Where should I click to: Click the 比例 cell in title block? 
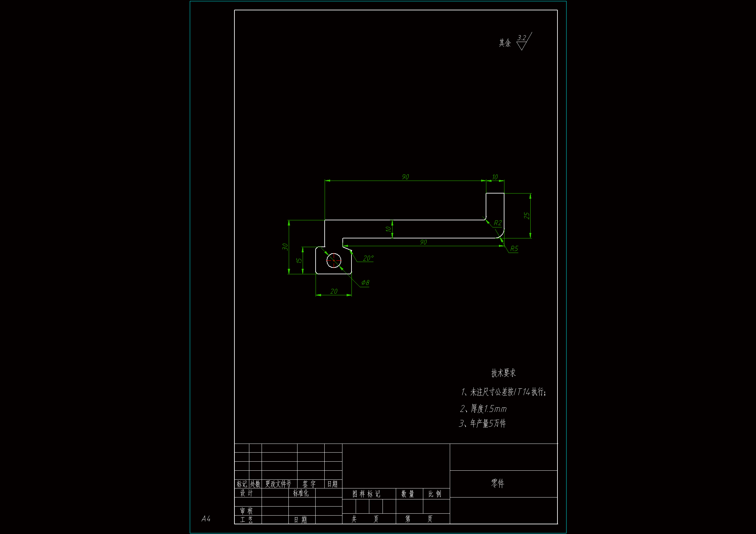point(435,494)
